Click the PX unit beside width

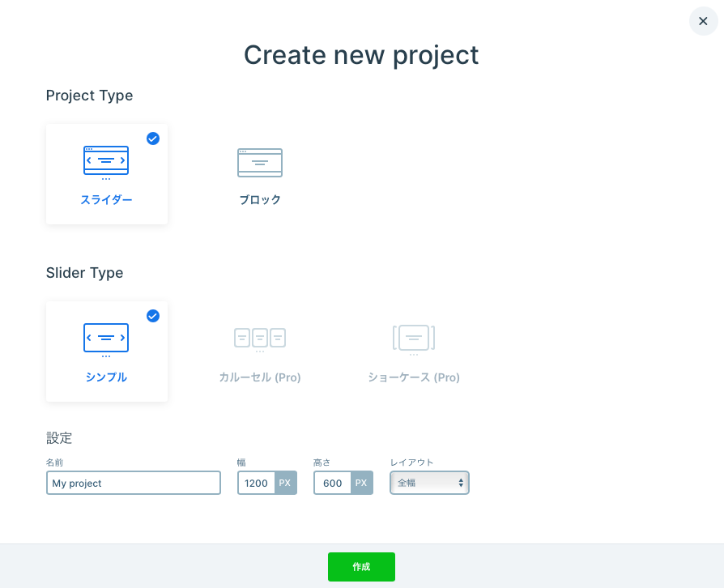(285, 483)
